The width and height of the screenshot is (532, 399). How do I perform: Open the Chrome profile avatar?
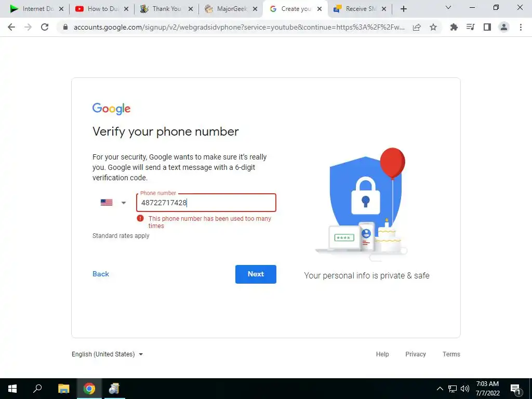tap(504, 27)
